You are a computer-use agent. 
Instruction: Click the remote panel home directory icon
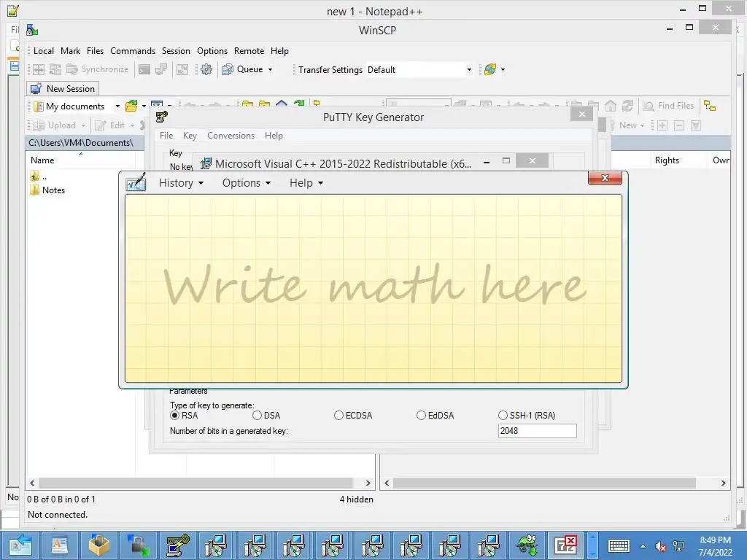pyautogui.click(x=611, y=106)
